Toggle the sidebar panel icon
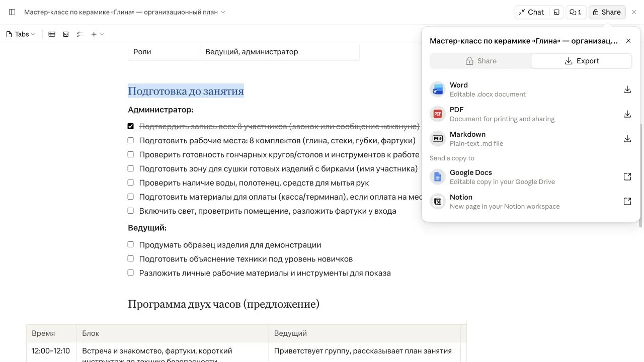Viewport: 644px width, 362px height. [13, 12]
